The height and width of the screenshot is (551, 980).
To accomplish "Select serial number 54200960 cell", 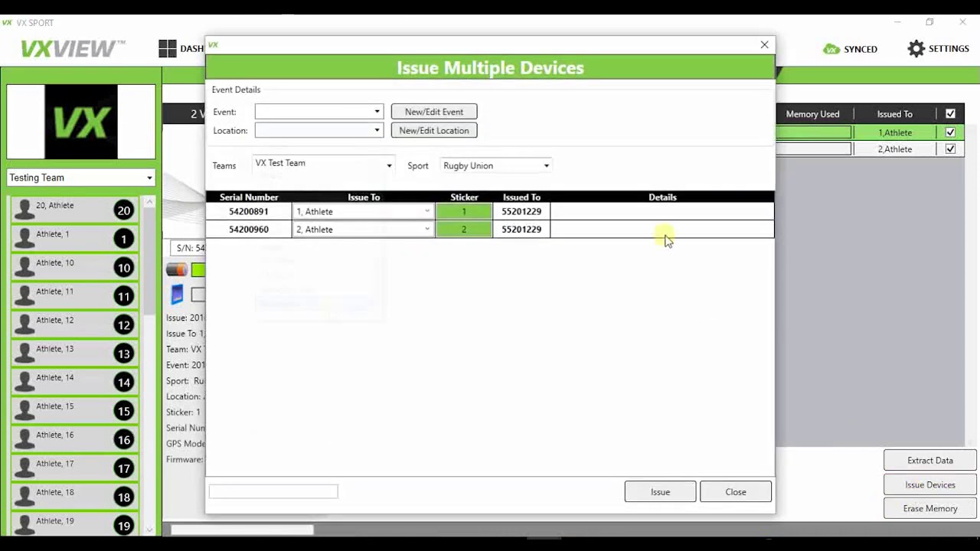I will (249, 229).
